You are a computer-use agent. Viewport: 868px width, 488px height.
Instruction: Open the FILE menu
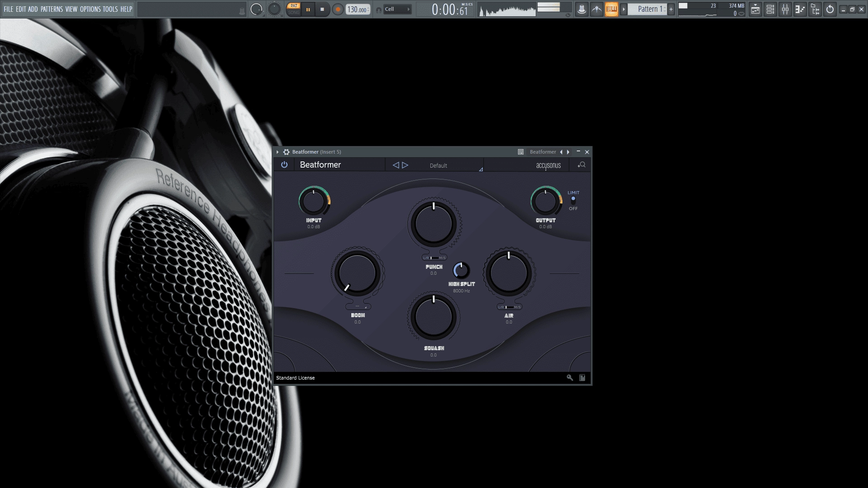pyautogui.click(x=9, y=9)
